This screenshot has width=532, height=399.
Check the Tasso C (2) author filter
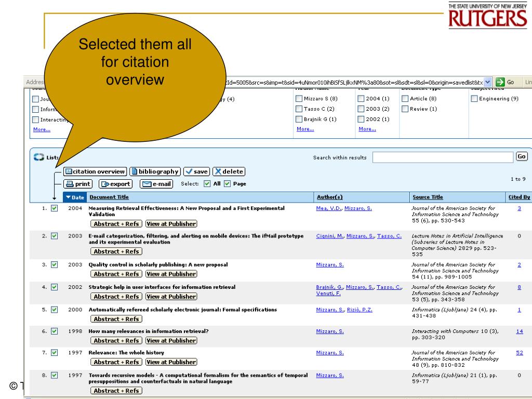coord(299,109)
